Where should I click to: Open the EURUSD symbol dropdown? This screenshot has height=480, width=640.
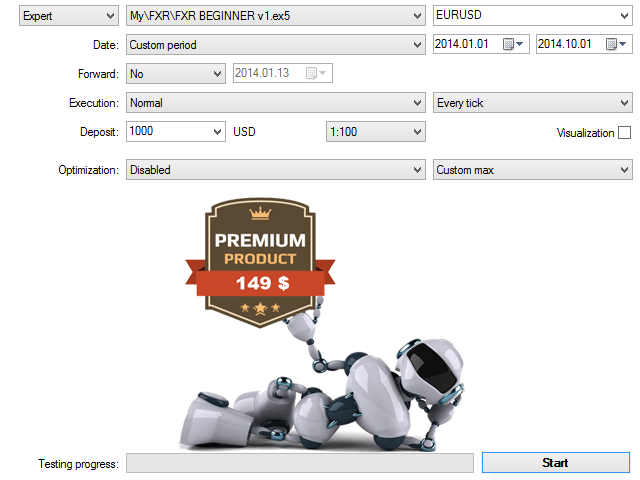click(533, 16)
